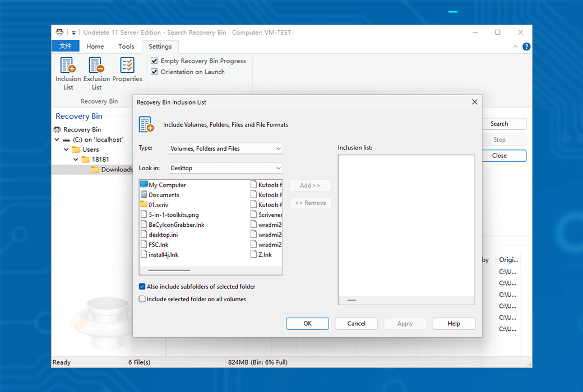Click the OK button
This screenshot has height=392, width=583.
point(307,324)
